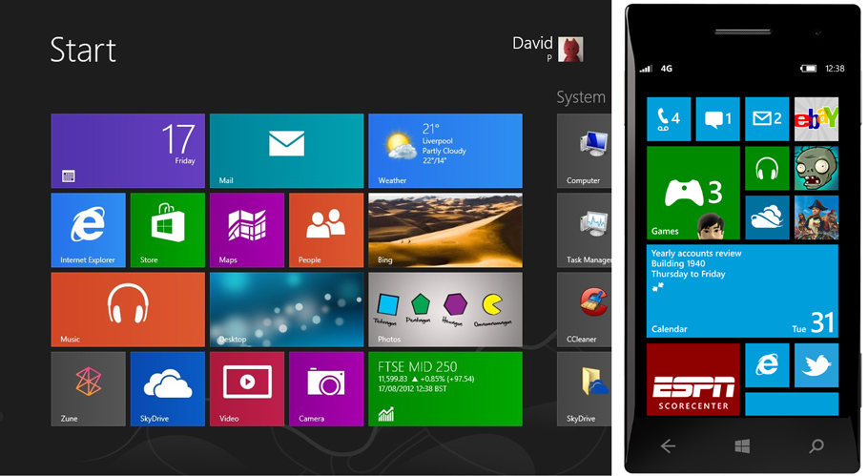This screenshot has width=868, height=476.
Task: Open the CCleaner tile
Action: point(584,309)
